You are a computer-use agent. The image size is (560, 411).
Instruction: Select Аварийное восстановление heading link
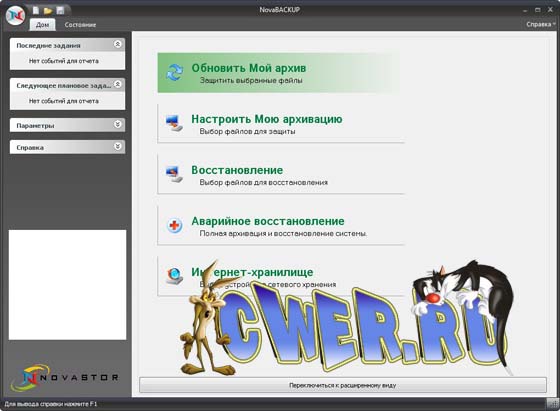point(268,221)
